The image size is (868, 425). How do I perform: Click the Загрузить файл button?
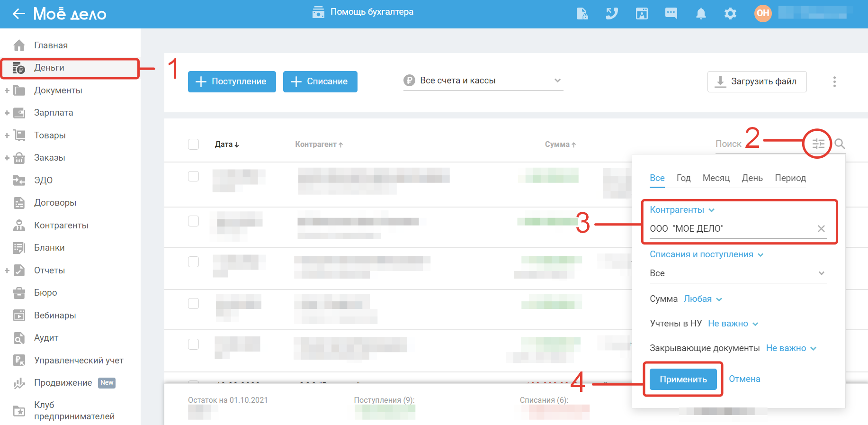click(x=757, y=81)
